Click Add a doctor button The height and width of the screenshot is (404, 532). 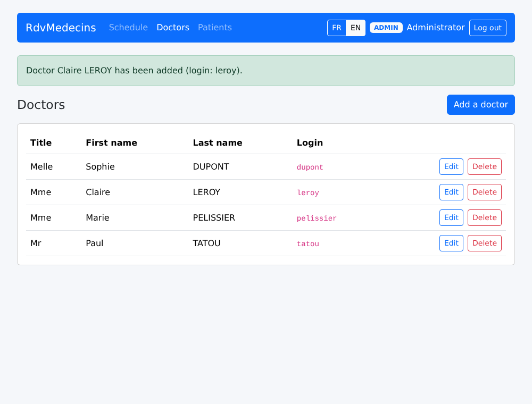(x=481, y=105)
